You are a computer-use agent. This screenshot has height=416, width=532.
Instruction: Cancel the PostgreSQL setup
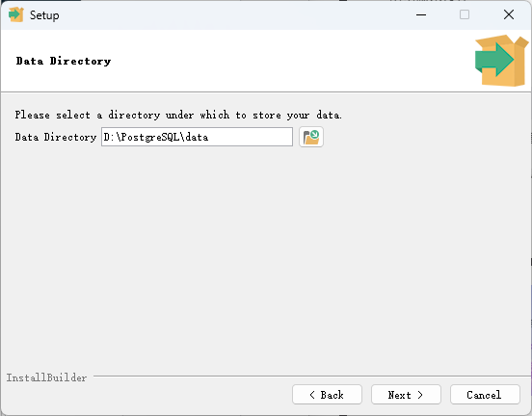point(485,395)
